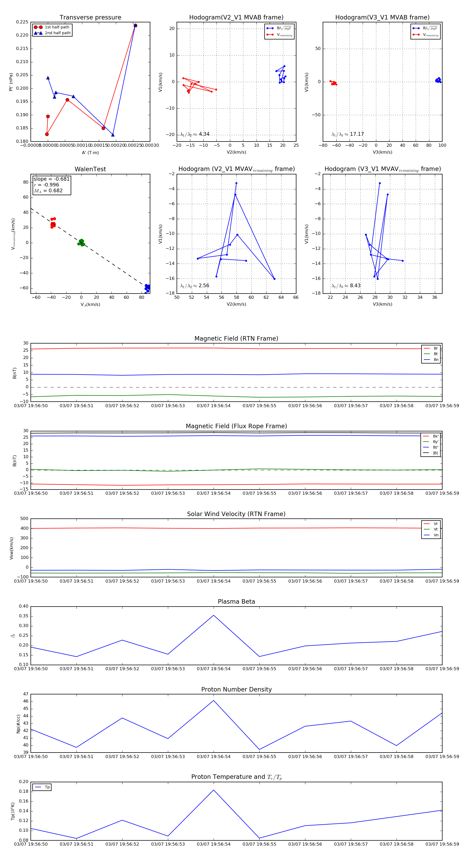
Task: Select the "Vt" legend entry
Action: click(431, 529)
